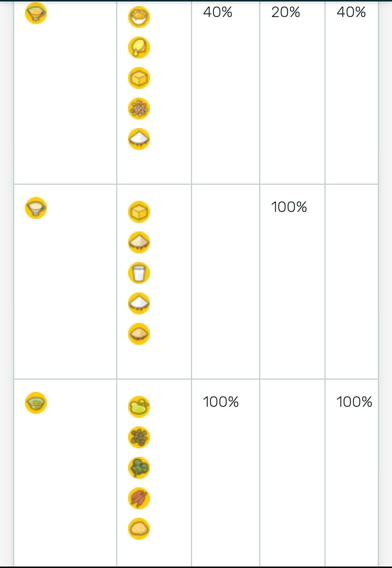Click the reddish-brown pod ingredient icon
Screen dimensions: 392x568
(139, 498)
